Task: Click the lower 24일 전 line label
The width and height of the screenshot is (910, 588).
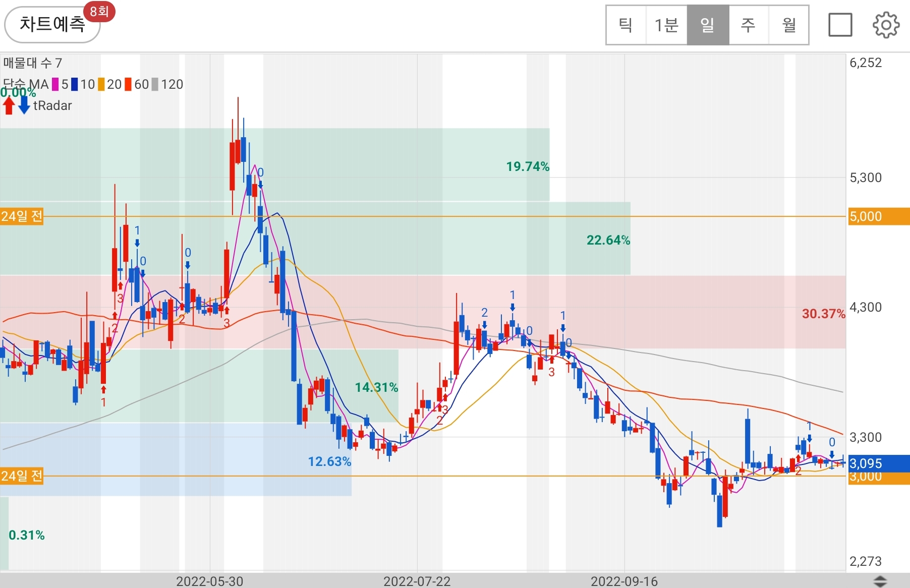Action: click(x=22, y=476)
